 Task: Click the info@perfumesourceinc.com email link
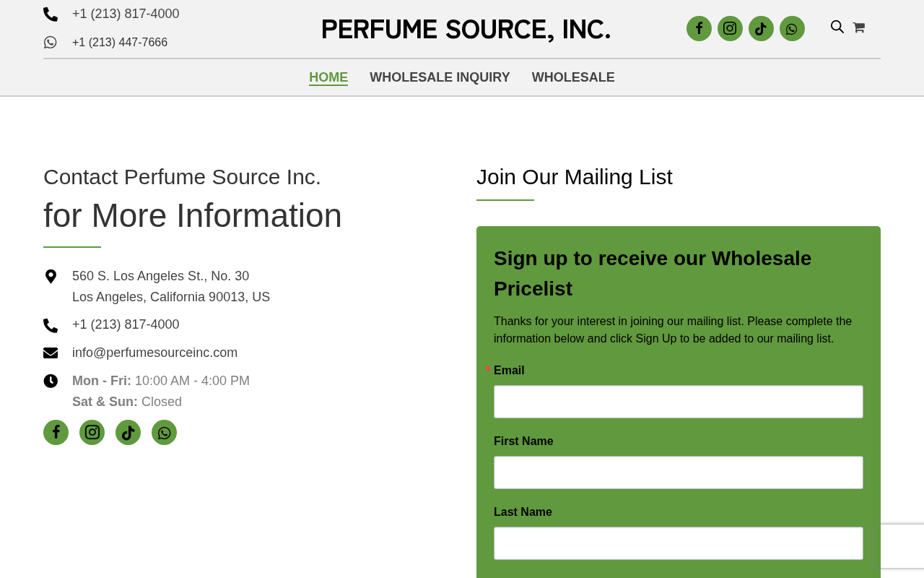click(154, 353)
